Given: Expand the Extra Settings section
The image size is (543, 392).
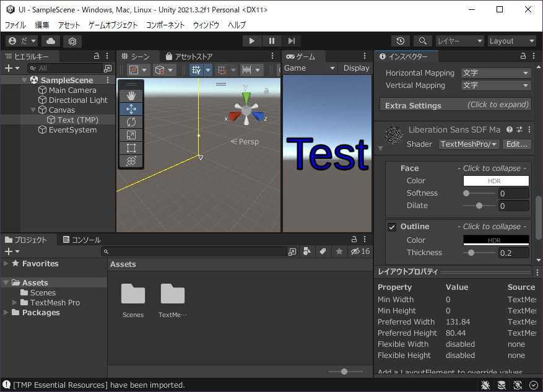Looking at the screenshot, I should (x=456, y=105).
